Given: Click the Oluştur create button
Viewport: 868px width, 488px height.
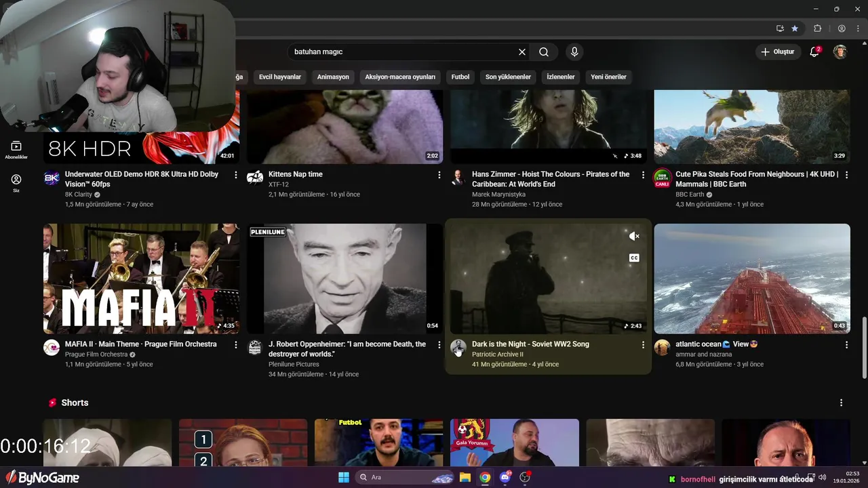Looking at the screenshot, I should 778,52.
